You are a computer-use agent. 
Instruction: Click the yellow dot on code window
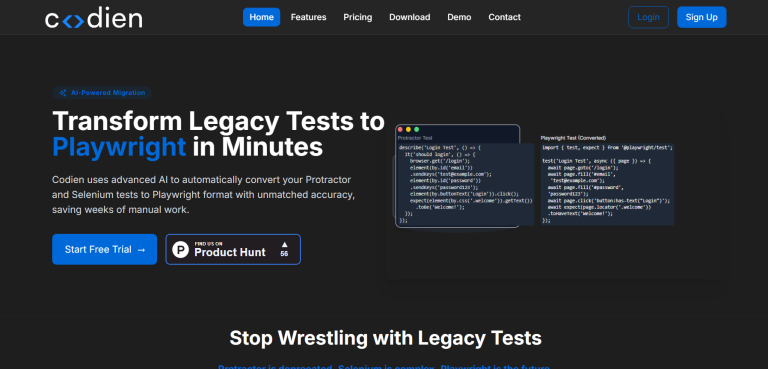click(x=408, y=129)
